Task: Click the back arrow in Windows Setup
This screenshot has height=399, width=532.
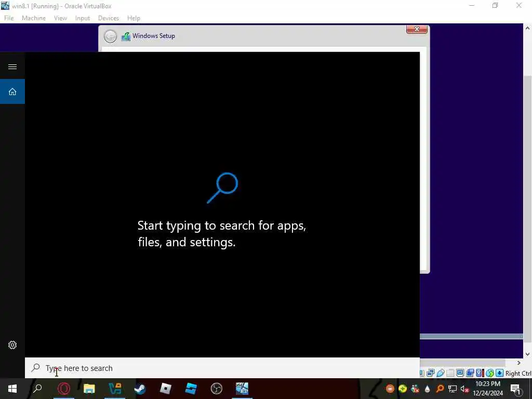Action: click(110, 36)
